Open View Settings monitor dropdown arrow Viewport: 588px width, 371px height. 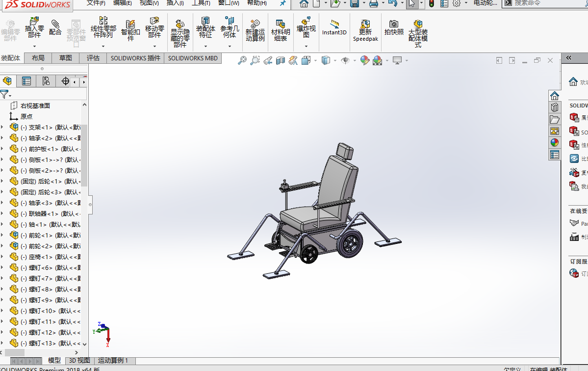407,60
